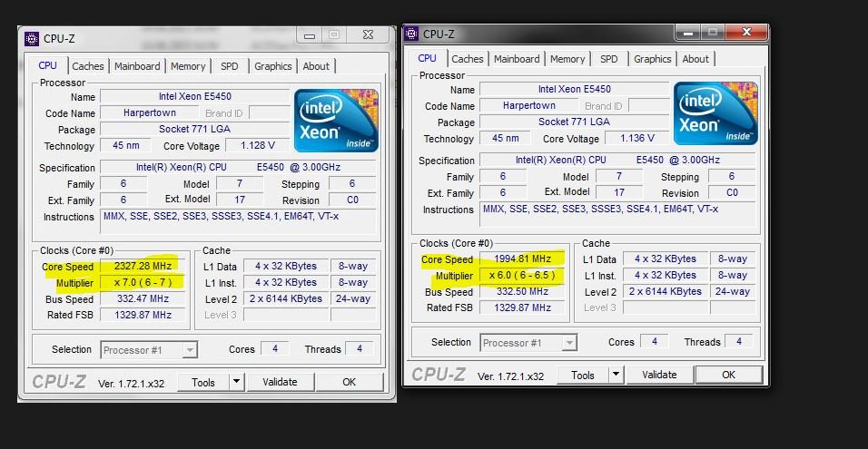Open Memory tab in left CPU-Z window
868x449 pixels.
click(x=188, y=66)
